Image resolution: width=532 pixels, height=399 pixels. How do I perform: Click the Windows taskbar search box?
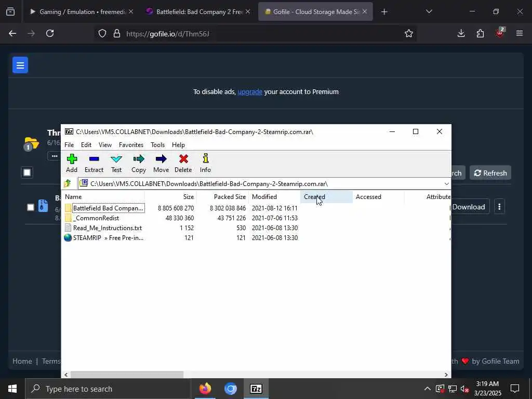point(108,389)
